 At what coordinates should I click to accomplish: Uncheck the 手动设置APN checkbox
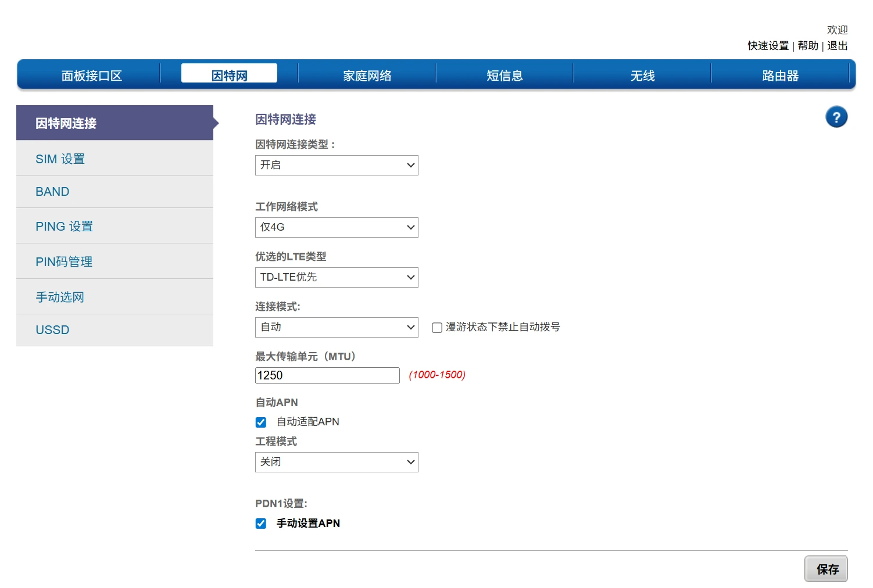point(261,524)
